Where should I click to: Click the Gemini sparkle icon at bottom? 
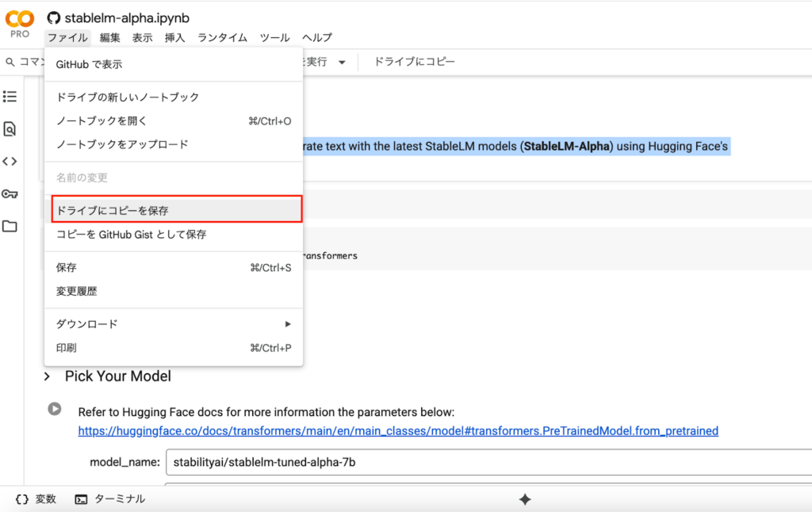point(525,499)
